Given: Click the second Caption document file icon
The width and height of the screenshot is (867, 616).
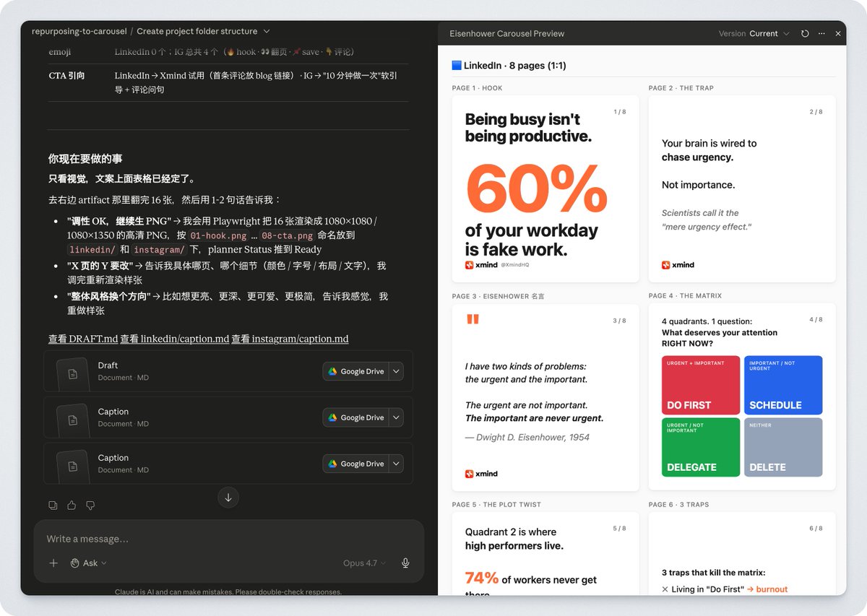Looking at the screenshot, I should coord(72,465).
